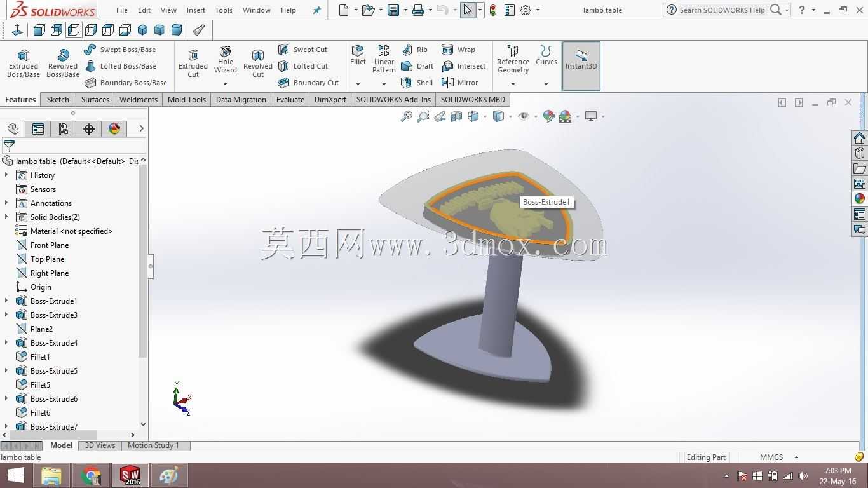Click the Swept Boss/Base tool
This screenshot has height=488, width=868.
(x=119, y=50)
